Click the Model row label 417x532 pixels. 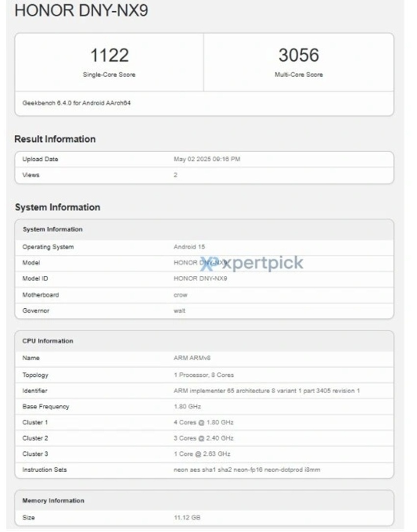(31, 263)
